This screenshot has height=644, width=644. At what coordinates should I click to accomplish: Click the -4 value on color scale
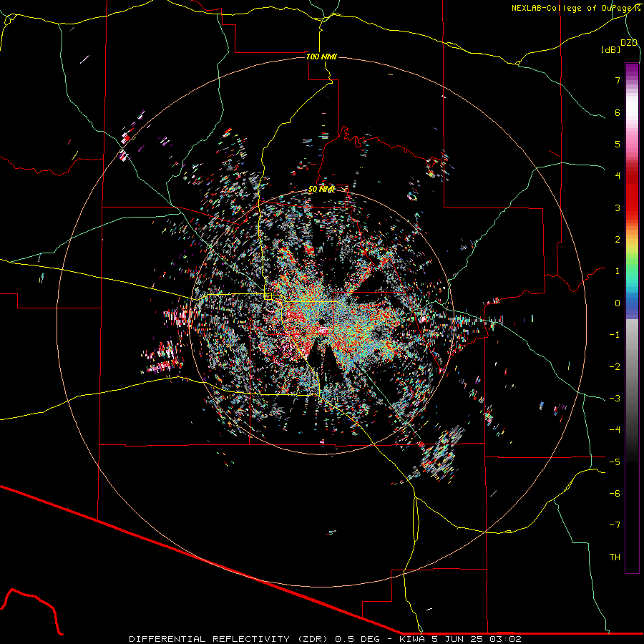tap(615, 430)
